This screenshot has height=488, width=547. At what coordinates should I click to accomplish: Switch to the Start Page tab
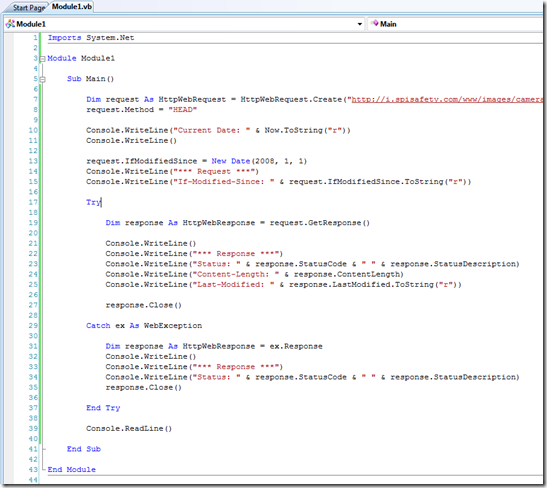(29, 7)
